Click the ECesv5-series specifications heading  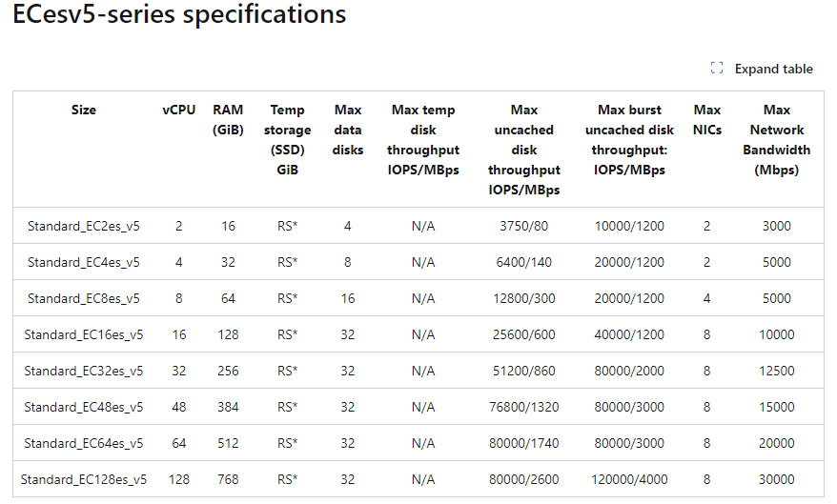[179, 15]
